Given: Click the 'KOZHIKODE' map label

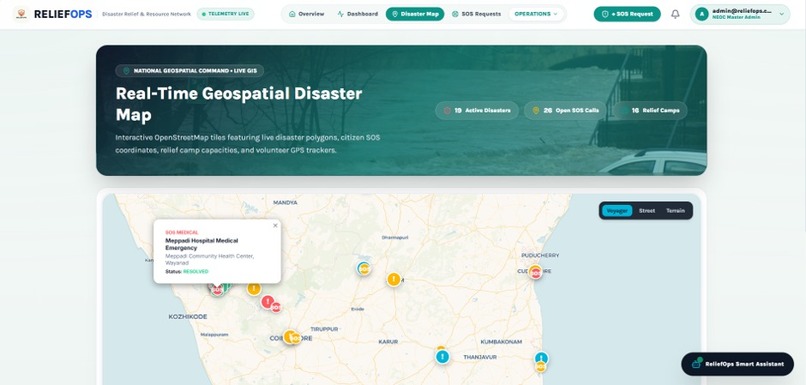Looking at the screenshot, I should 188,317.
